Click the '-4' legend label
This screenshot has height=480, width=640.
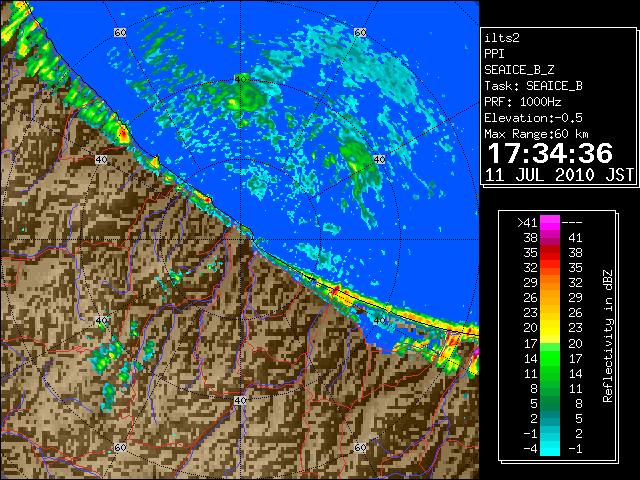pyautogui.click(x=530, y=449)
